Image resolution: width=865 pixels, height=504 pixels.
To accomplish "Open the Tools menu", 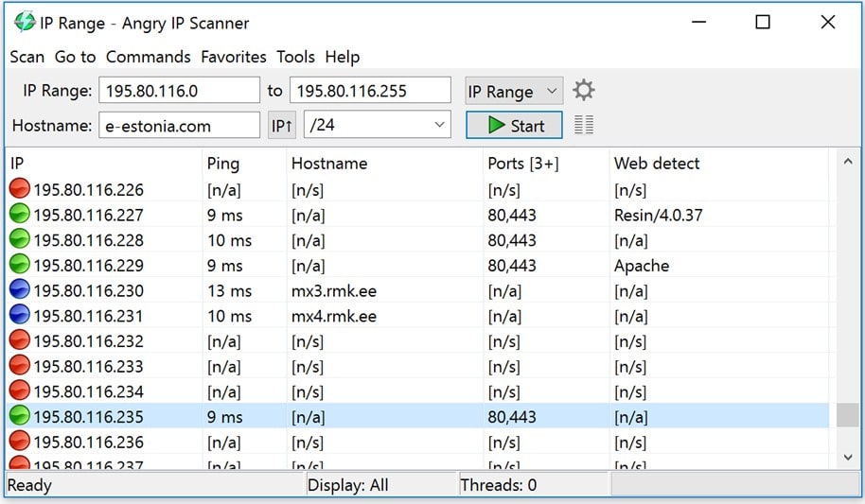I will point(295,57).
